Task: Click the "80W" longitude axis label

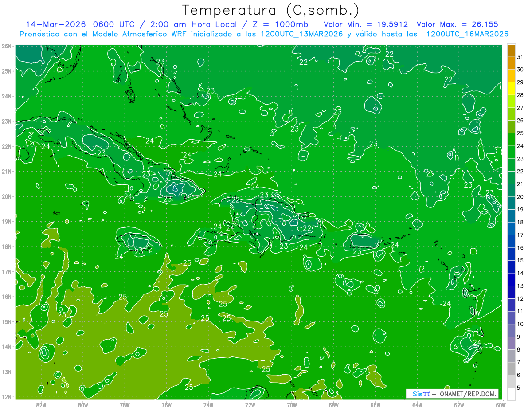Action: tap(83, 405)
